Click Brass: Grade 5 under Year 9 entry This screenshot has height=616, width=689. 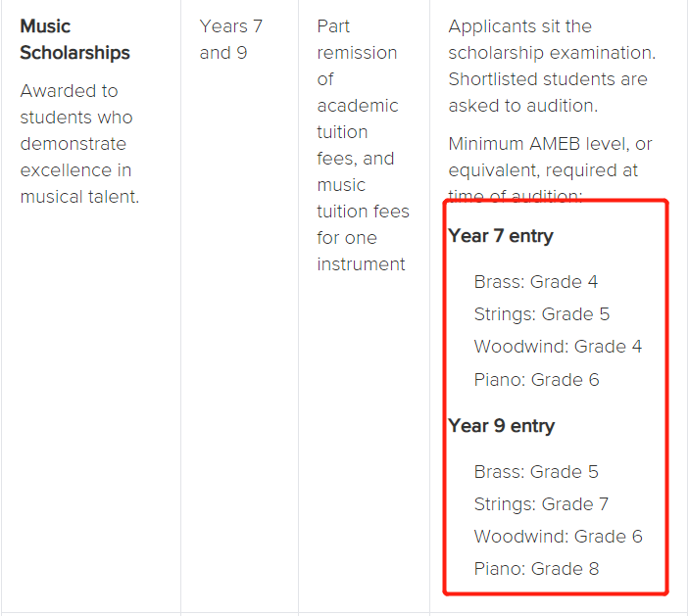(x=536, y=472)
